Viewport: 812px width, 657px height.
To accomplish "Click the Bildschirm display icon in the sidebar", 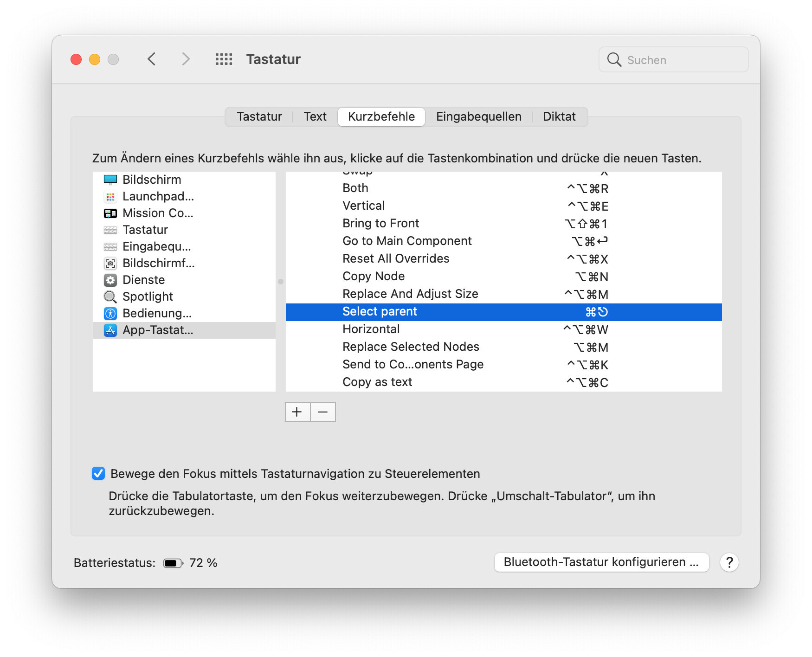I will pyautogui.click(x=110, y=180).
